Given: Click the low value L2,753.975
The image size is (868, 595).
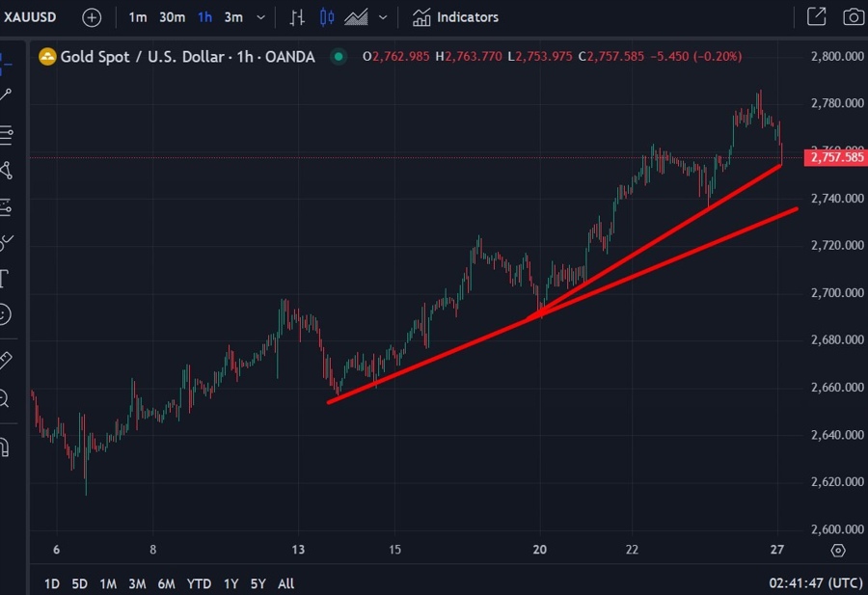Looking at the screenshot, I should pos(540,57).
